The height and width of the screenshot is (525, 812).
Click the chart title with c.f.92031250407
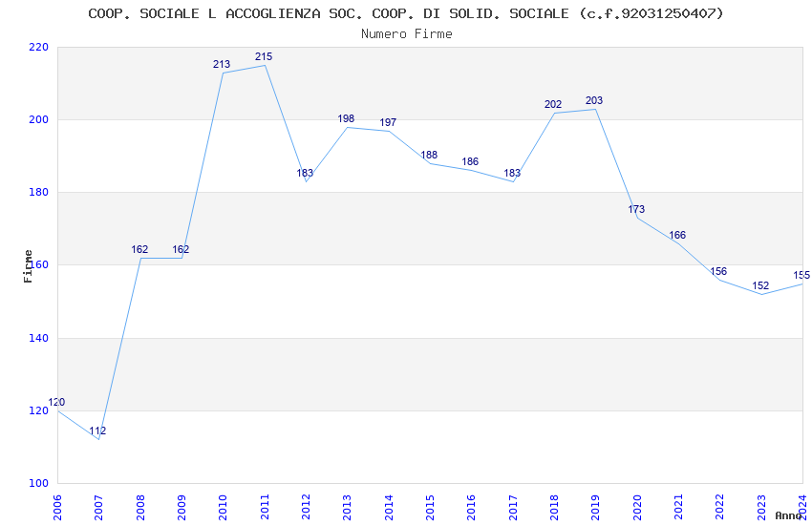pyautogui.click(x=405, y=13)
